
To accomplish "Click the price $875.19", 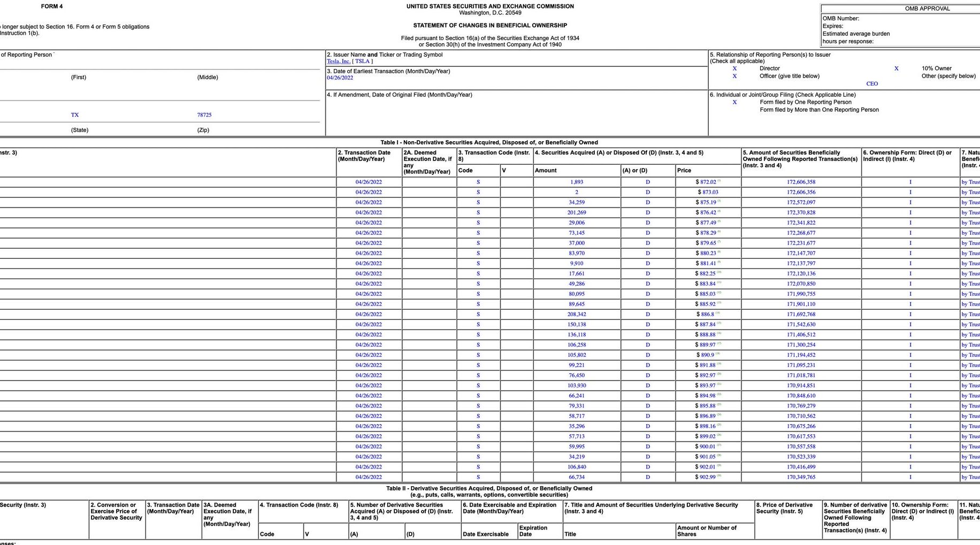I will tap(706, 203).
